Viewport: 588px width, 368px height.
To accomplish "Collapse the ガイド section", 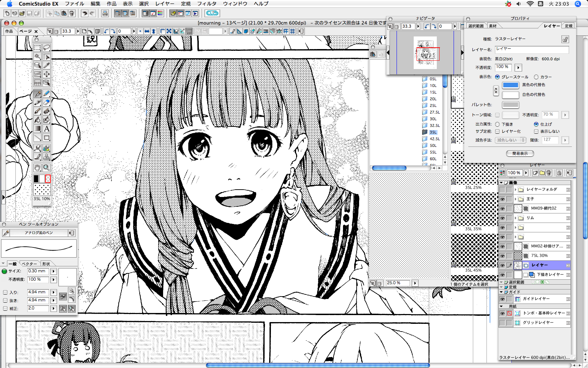I will point(501,292).
